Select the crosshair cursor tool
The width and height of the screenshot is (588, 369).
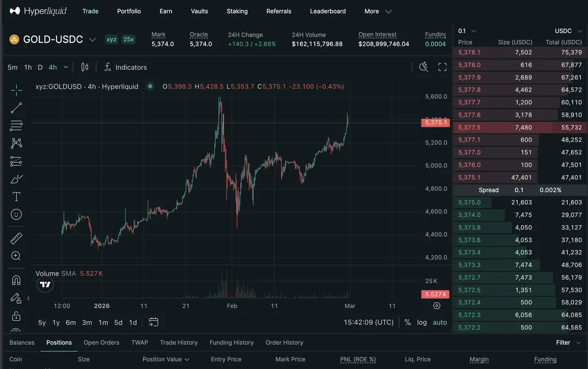coord(16,90)
